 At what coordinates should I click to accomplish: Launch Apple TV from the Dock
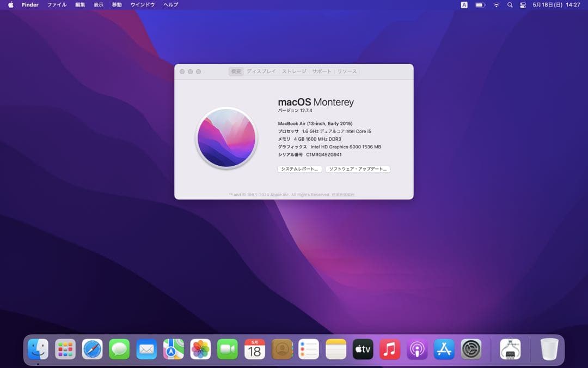363,349
